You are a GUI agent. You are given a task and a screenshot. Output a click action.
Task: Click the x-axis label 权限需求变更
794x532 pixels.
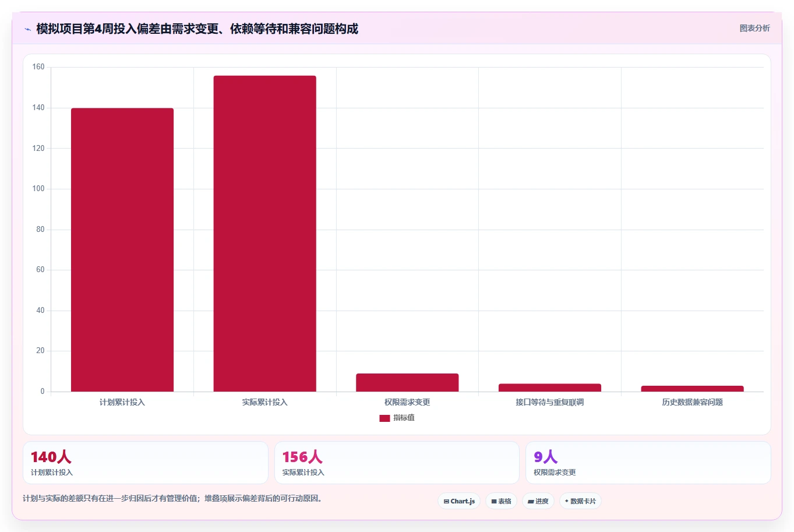(x=407, y=402)
